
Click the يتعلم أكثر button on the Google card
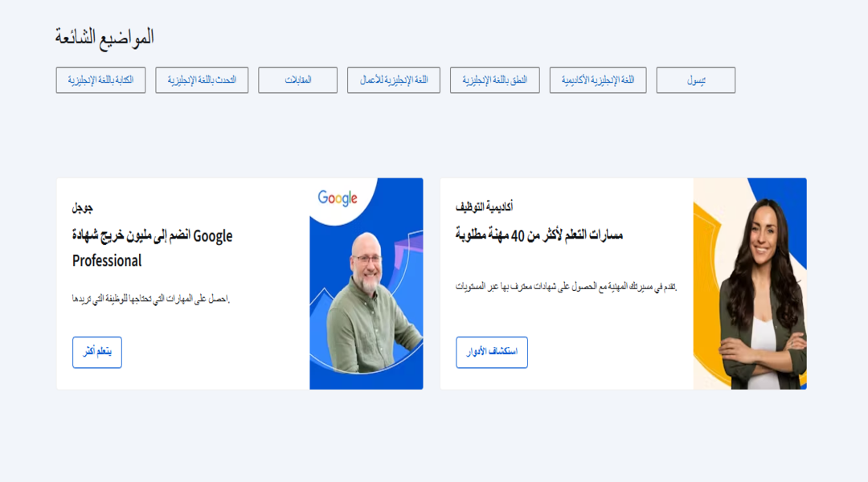coord(97,352)
